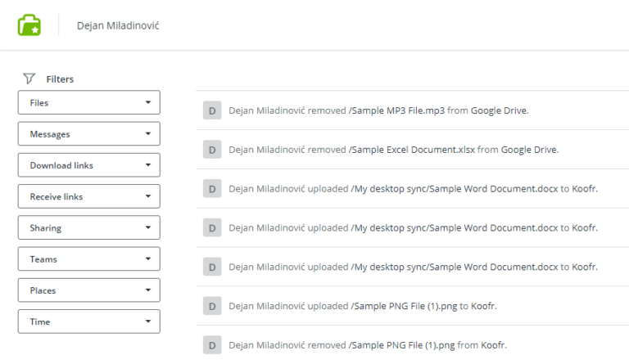Click avatar icon beside PNG file uploaded entry
Screen dimensions: 629x364
212,306
